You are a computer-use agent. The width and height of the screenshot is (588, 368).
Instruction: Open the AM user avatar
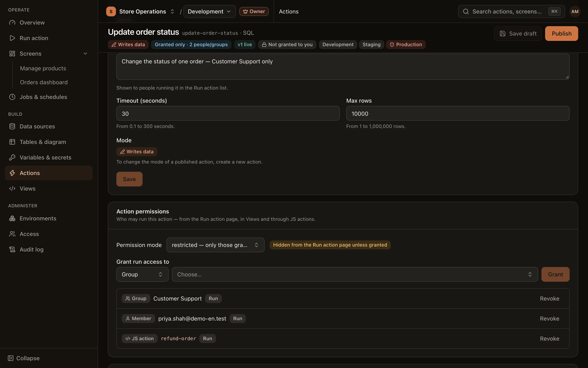coord(575,11)
